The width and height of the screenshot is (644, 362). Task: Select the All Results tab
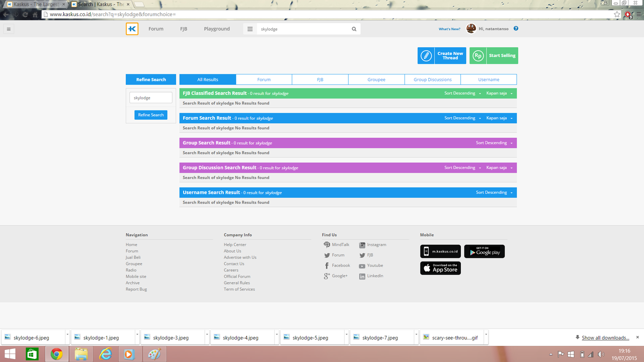(x=208, y=79)
